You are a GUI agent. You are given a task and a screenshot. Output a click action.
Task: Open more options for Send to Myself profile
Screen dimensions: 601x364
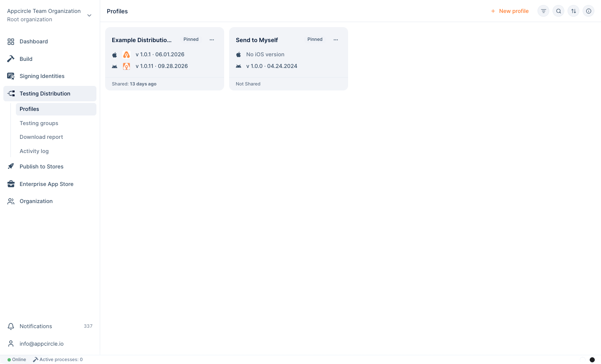click(336, 40)
